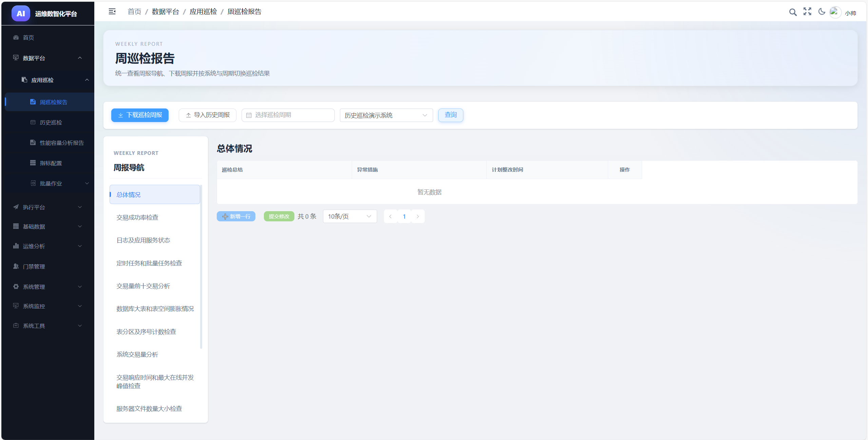The image size is (868, 440).
Task: Open the 10条/页 page size dropdown
Action: tap(350, 216)
